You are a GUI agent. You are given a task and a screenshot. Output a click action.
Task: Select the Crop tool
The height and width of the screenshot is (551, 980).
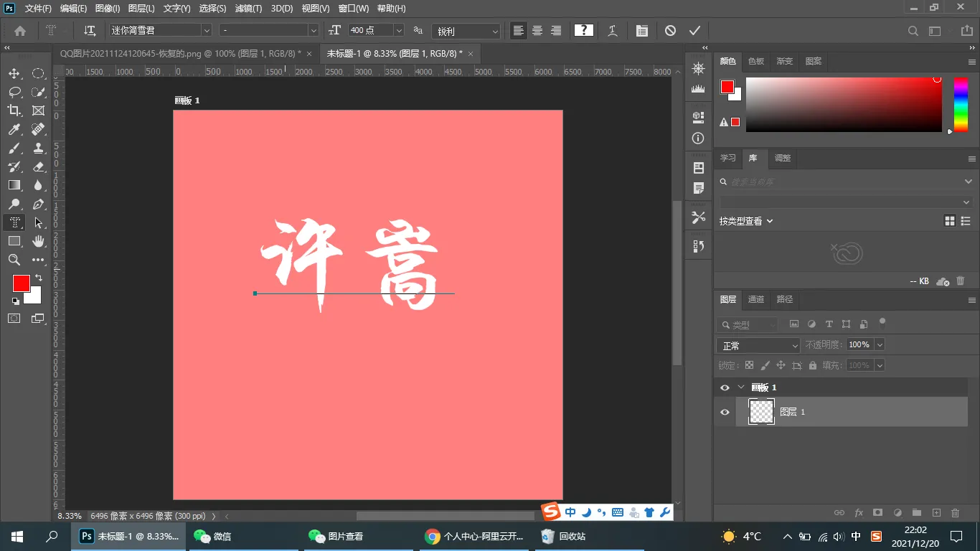pos(14,110)
